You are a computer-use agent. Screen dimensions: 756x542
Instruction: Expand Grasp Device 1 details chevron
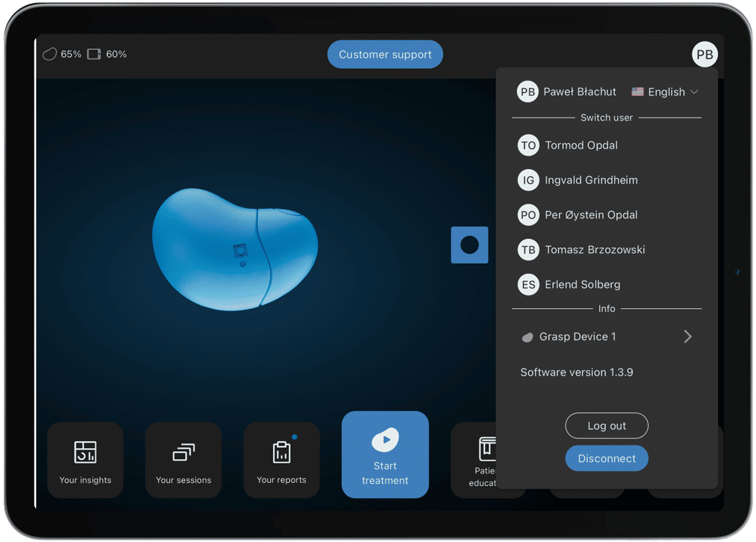point(688,337)
